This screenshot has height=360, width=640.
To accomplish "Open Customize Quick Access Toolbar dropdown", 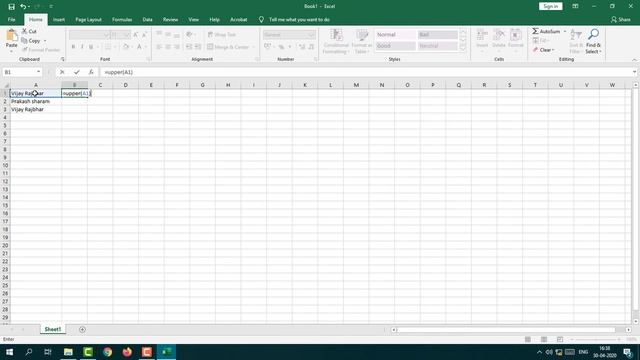I will click(51, 7).
